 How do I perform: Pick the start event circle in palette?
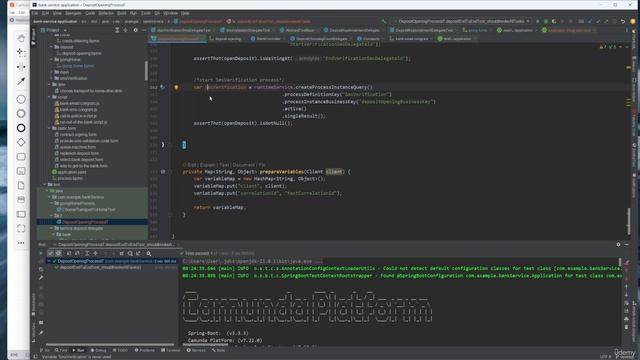(21, 99)
